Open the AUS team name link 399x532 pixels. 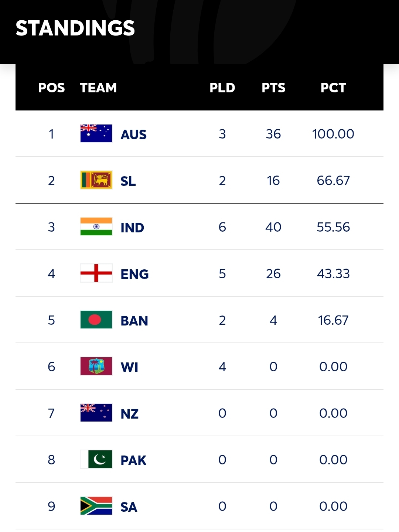(133, 134)
